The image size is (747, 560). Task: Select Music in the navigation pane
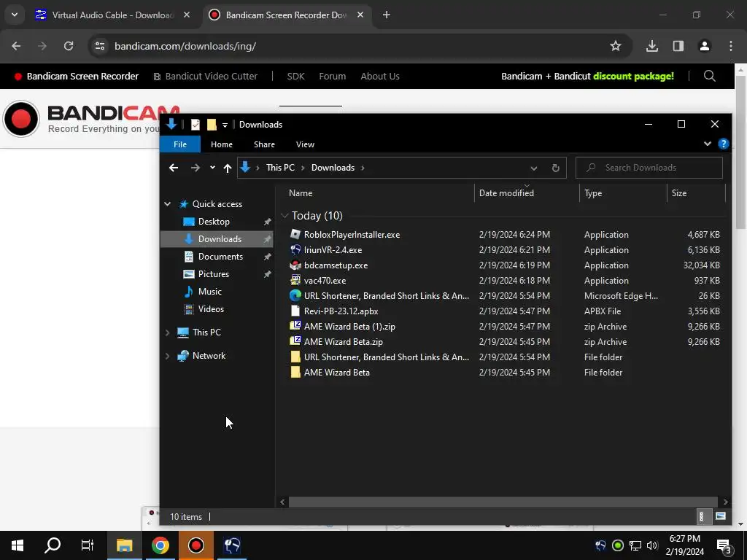209,292
